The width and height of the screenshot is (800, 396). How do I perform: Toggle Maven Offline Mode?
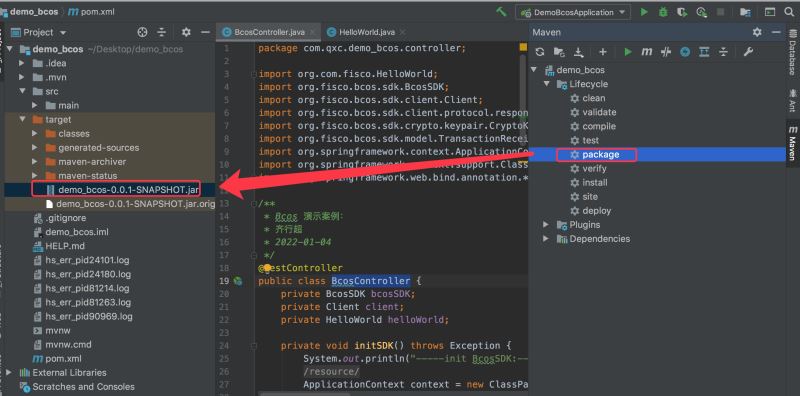pyautogui.click(x=665, y=52)
